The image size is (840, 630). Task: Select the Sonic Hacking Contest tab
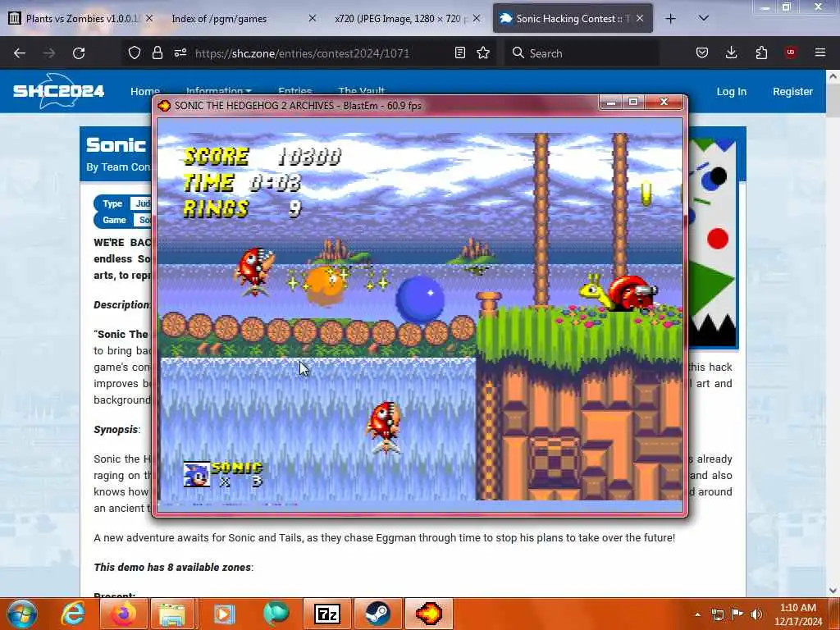click(x=572, y=19)
